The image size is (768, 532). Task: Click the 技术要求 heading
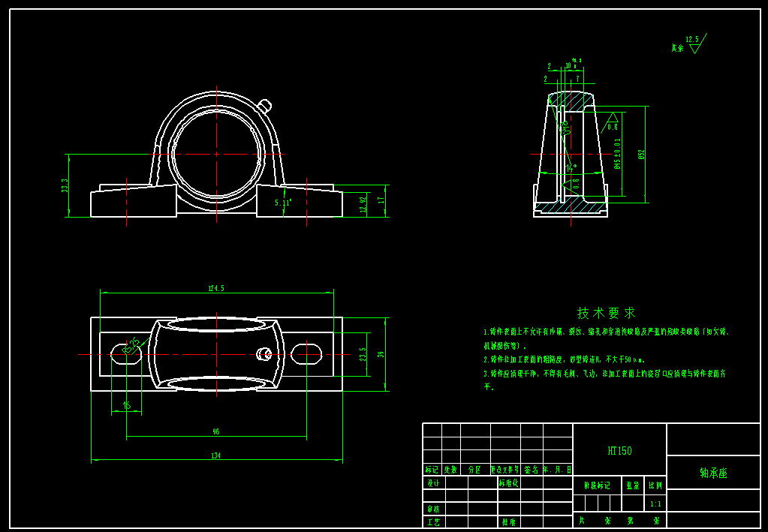pos(607,313)
